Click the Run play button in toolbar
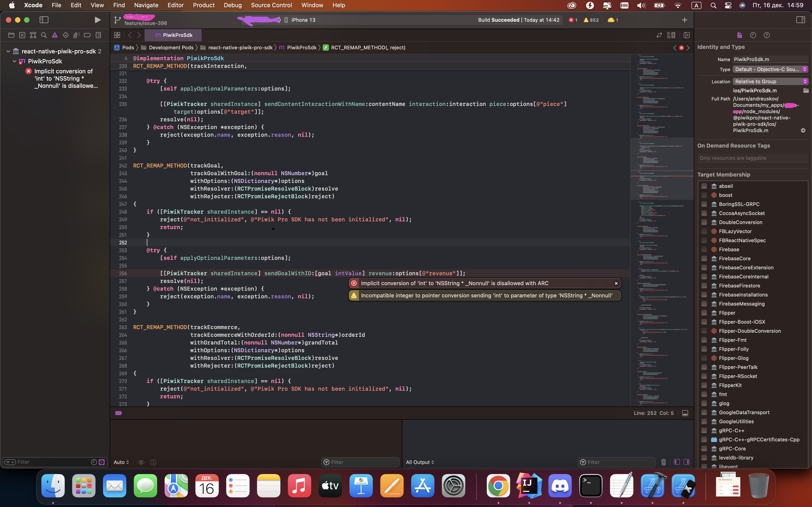Viewport: 812px width, 507px height. (x=97, y=20)
